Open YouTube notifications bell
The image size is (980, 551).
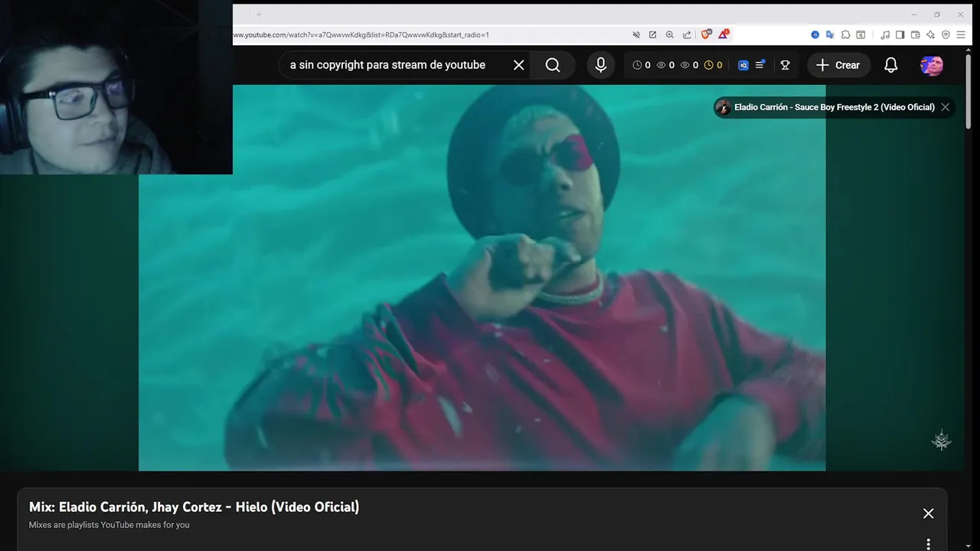[x=890, y=65]
